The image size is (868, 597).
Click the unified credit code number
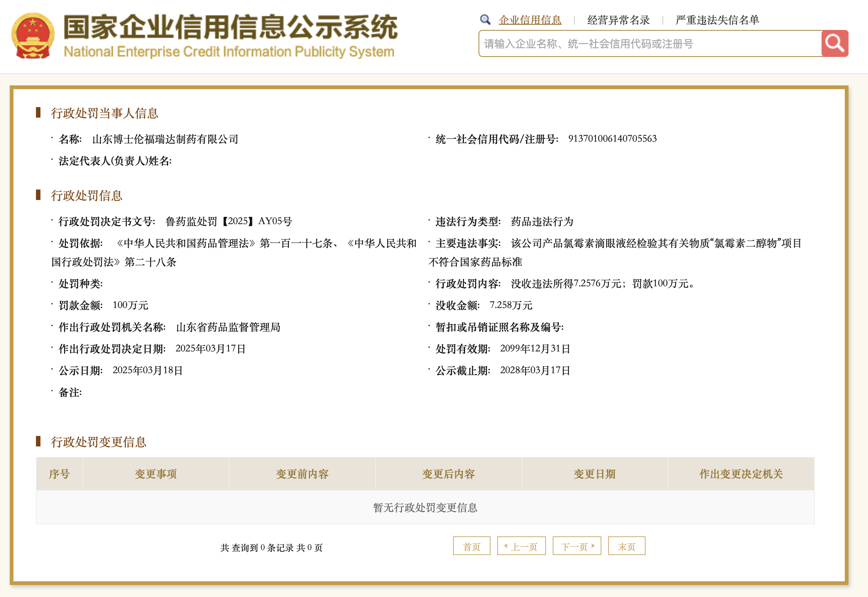click(612, 139)
